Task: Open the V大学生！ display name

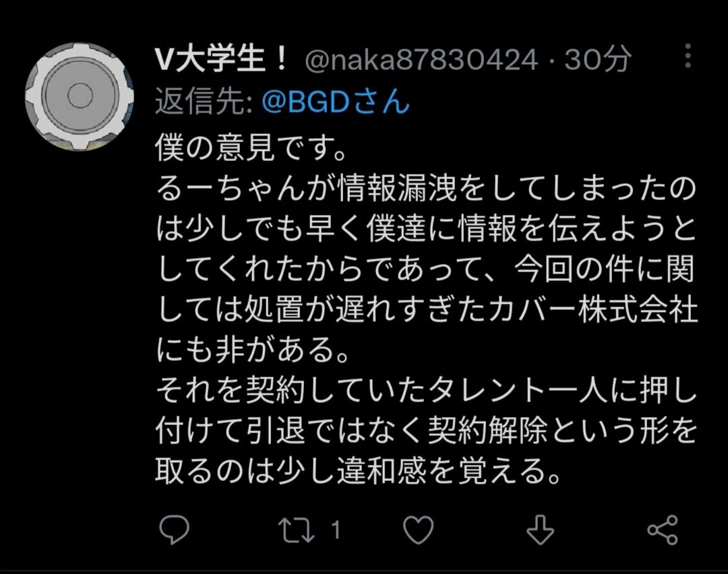Action: (222, 60)
